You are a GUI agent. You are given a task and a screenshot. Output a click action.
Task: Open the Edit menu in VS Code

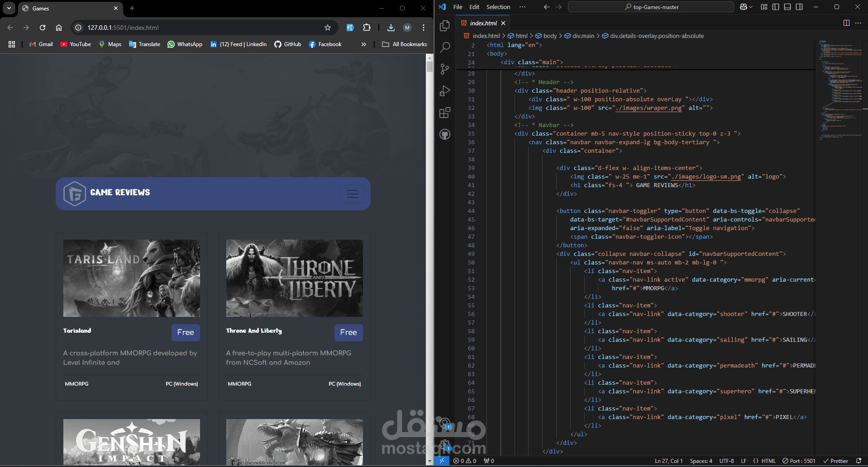pyautogui.click(x=474, y=7)
